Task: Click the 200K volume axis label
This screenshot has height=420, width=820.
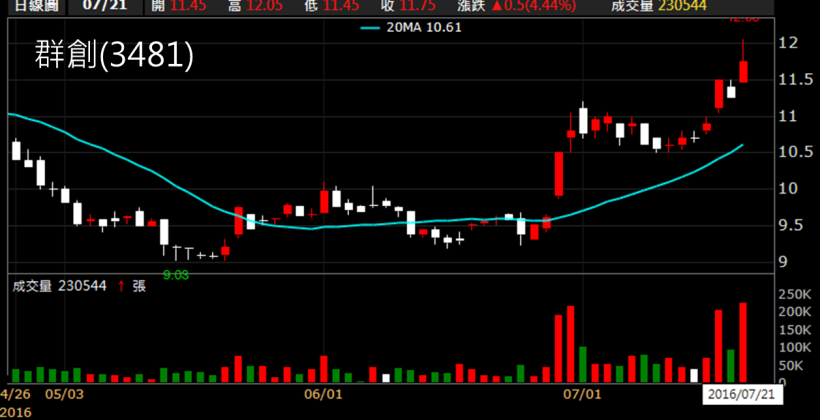Action: pyautogui.click(x=794, y=312)
